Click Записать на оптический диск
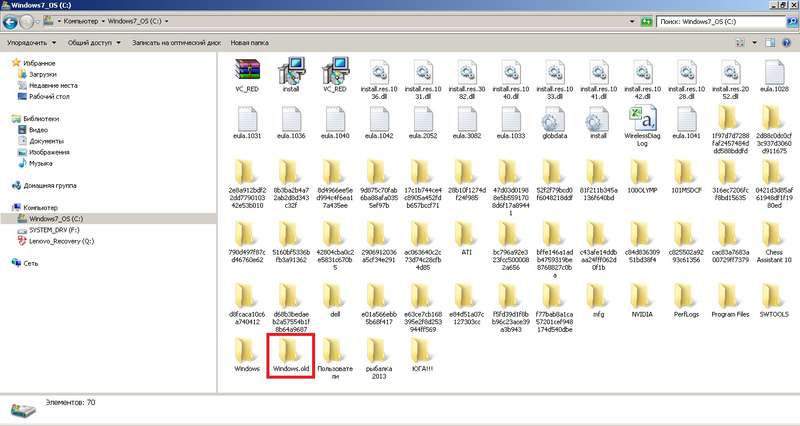This screenshot has width=800, height=426. (177, 43)
